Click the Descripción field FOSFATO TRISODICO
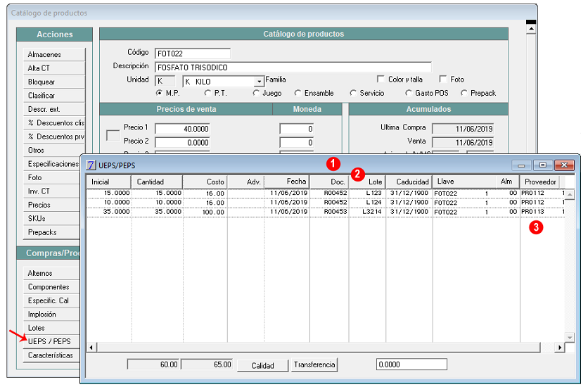588x387 pixels. coord(293,68)
